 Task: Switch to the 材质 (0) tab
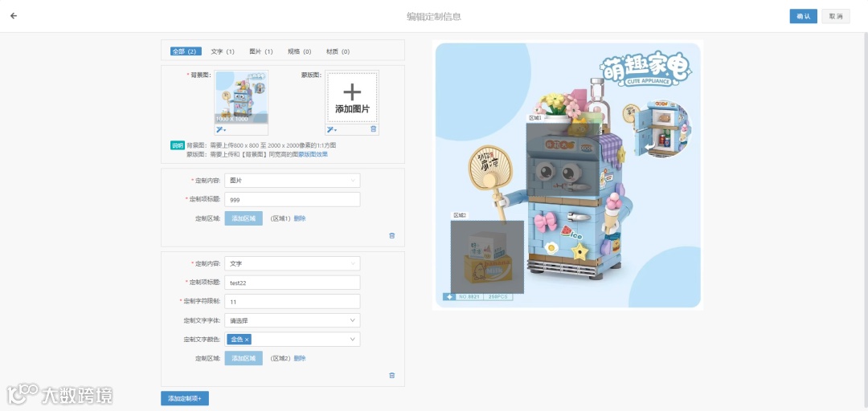(338, 51)
